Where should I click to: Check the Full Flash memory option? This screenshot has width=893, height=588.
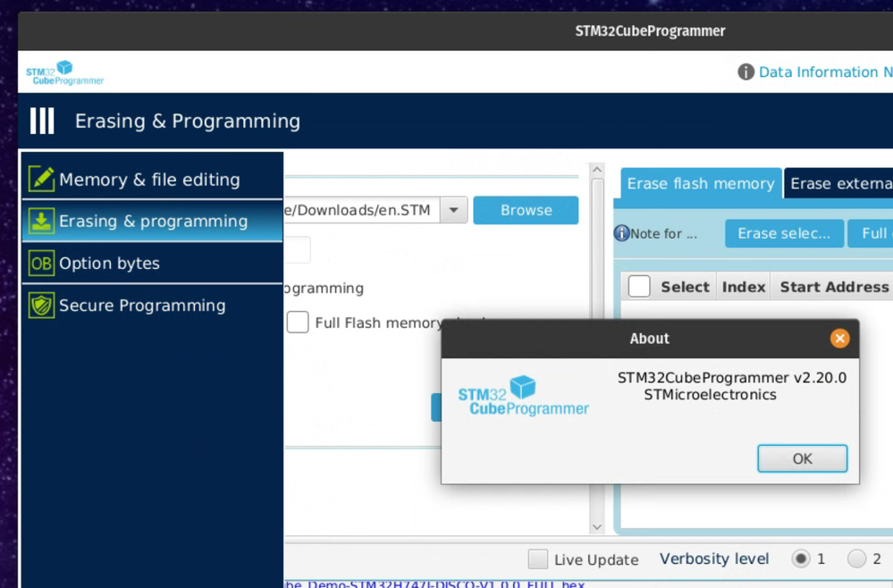298,322
